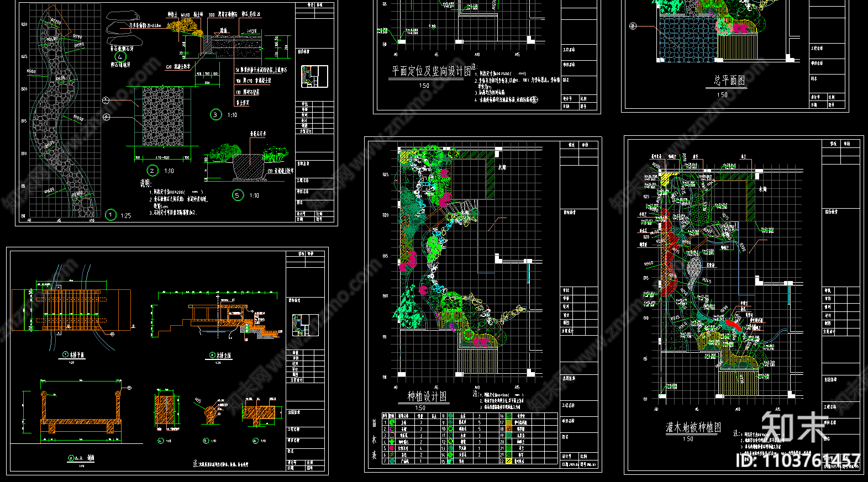The width and height of the screenshot is (868, 482).
Task: Click the 平面定位及竖向设计图 drawing title
Action: point(432,71)
